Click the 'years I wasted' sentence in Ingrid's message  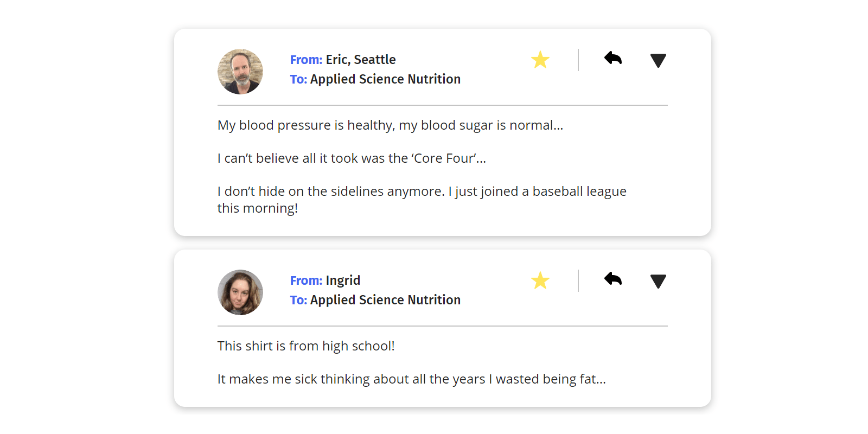tap(412, 379)
